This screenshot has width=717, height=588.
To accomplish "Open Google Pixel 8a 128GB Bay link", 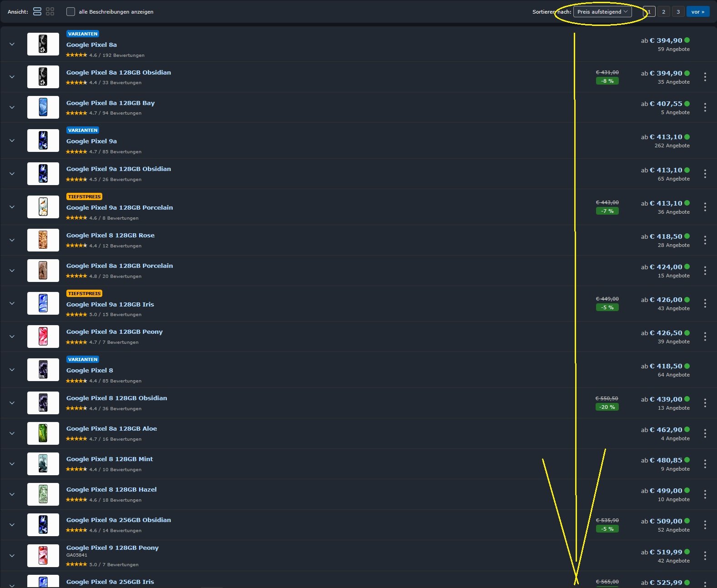I will coord(110,103).
